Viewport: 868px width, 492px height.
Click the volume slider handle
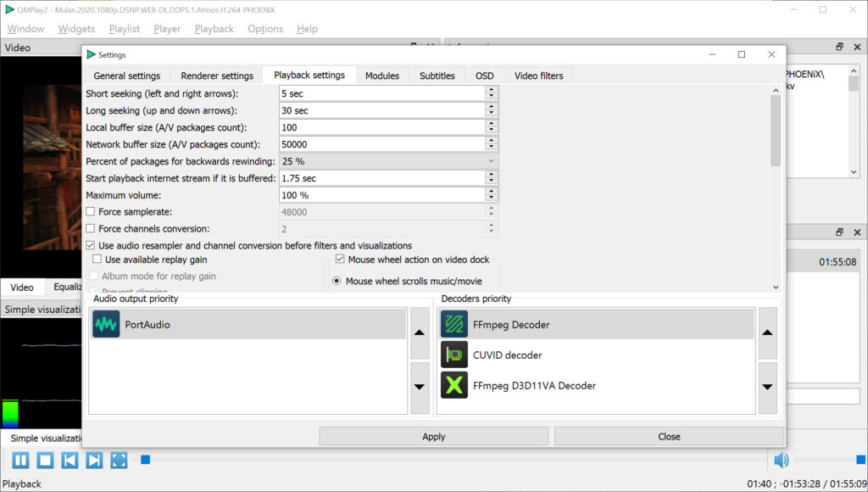tap(861, 459)
